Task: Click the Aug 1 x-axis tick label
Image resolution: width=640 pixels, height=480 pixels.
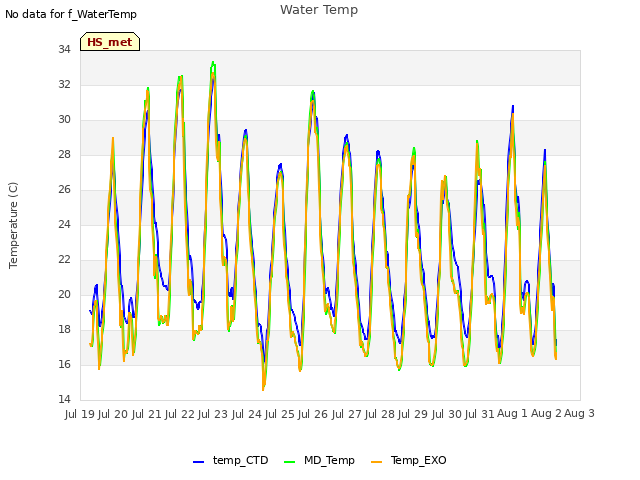Action: pyautogui.click(x=513, y=413)
